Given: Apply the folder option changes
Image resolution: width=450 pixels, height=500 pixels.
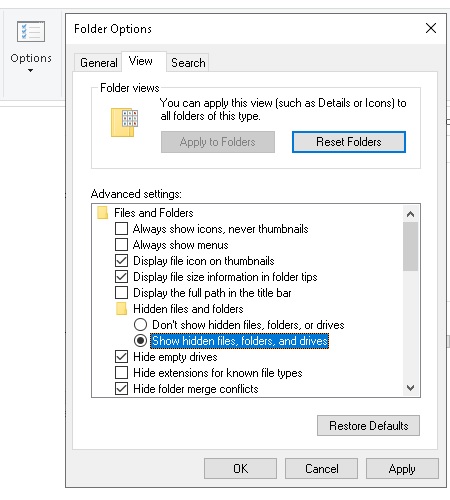Looking at the screenshot, I should point(402,469).
